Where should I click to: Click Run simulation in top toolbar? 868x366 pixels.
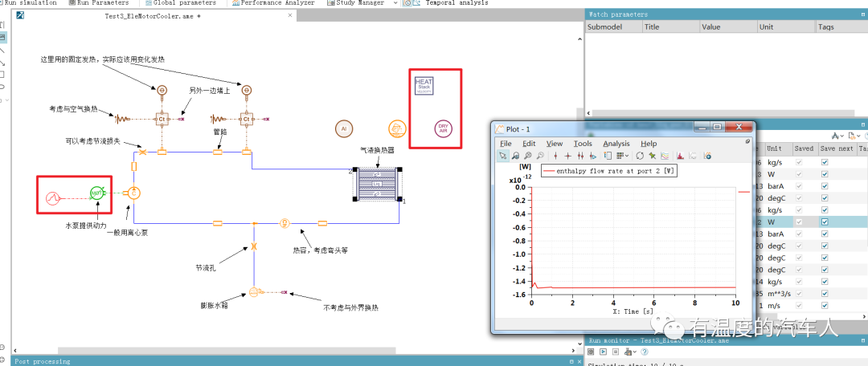30,2
